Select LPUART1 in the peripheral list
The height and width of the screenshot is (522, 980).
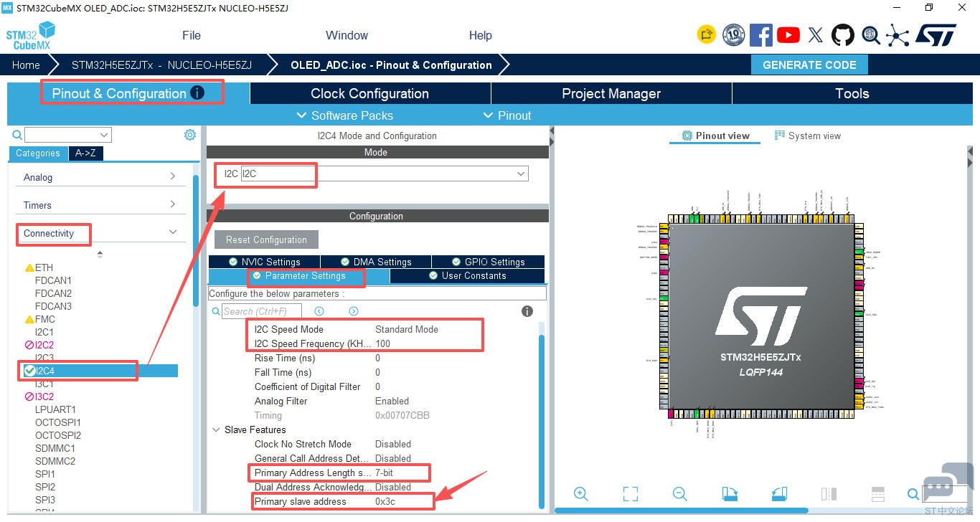[55, 409]
